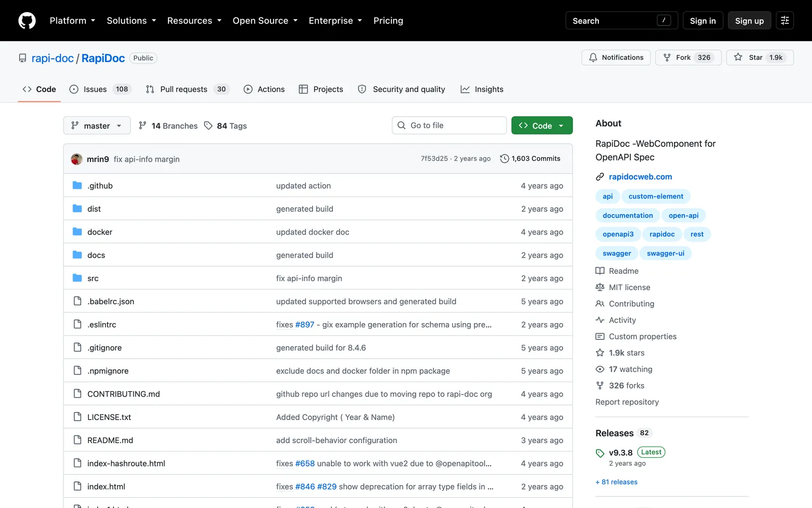View the 14 Branches link
Image resolution: width=812 pixels, height=508 pixels.
coord(168,125)
